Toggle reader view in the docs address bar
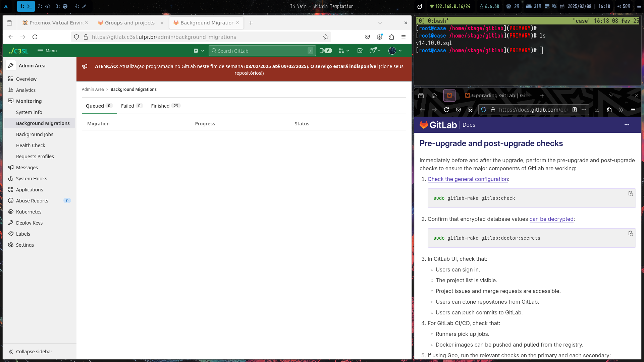The image size is (644, 362). (574, 110)
